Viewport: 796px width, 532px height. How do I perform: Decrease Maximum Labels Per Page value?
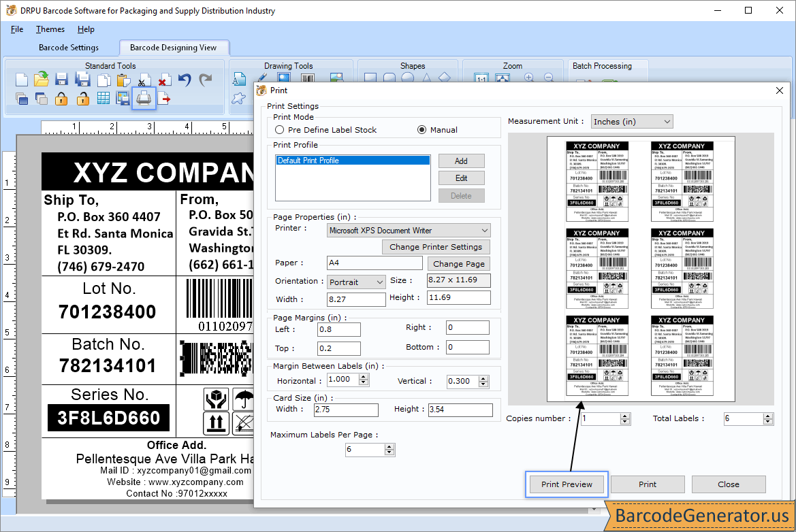pos(389,453)
